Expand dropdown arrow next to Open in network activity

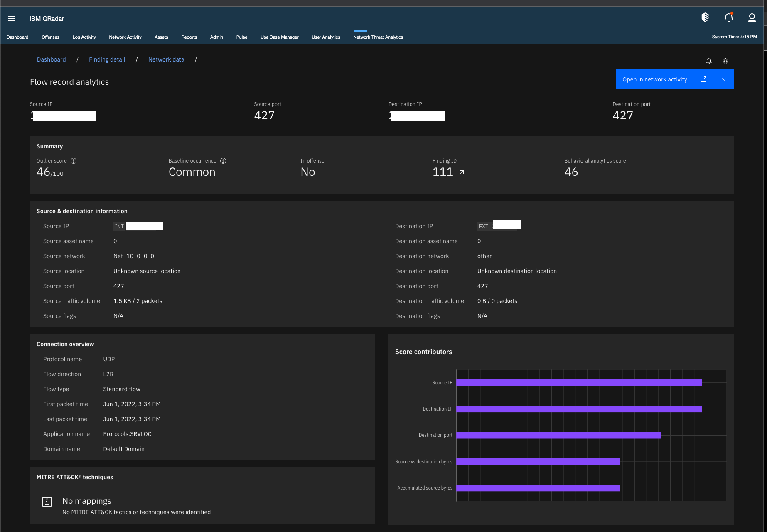click(x=724, y=79)
